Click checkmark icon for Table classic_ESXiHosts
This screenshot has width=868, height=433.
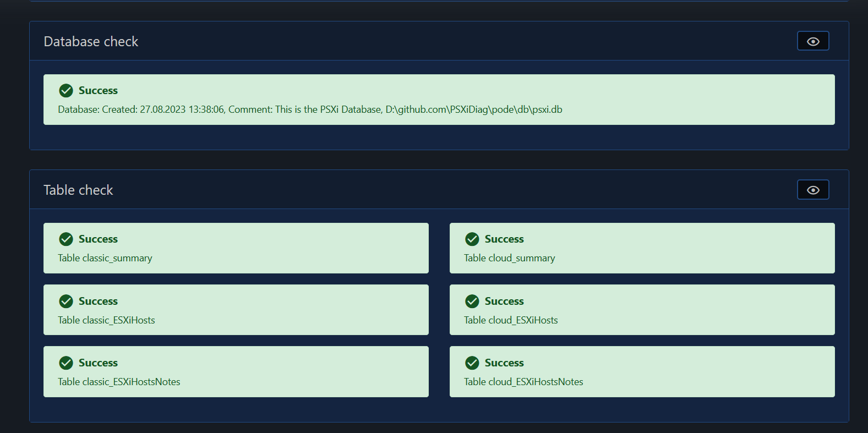(66, 301)
